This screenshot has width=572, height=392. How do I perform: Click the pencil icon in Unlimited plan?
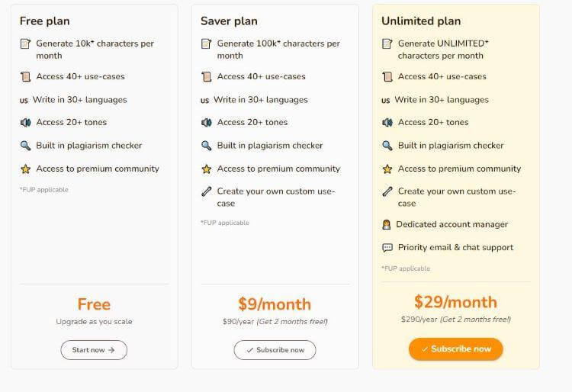(387, 192)
